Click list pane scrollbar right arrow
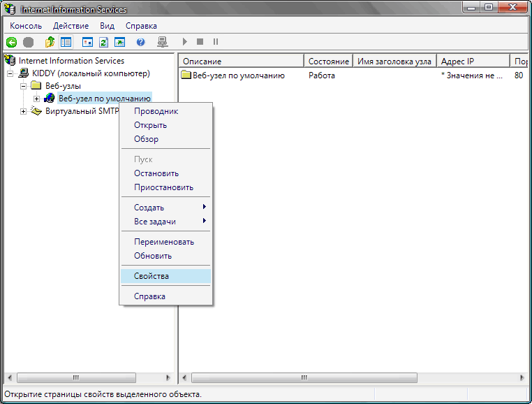Viewport: 532px width, 404px height. tap(522, 377)
